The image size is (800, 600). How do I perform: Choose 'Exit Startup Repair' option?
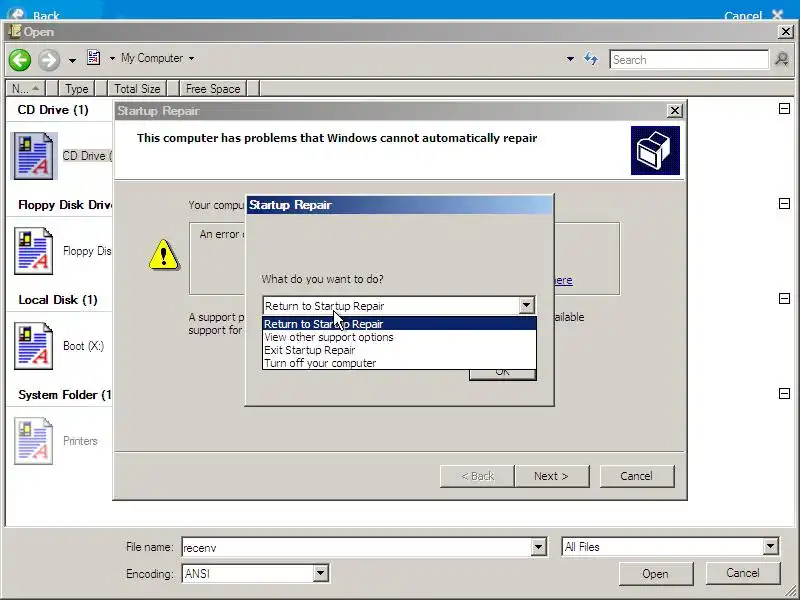tap(399, 350)
